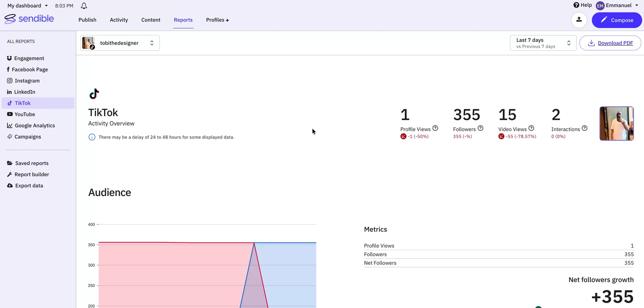
Task: Click Interactions help icon
Action: click(x=585, y=128)
